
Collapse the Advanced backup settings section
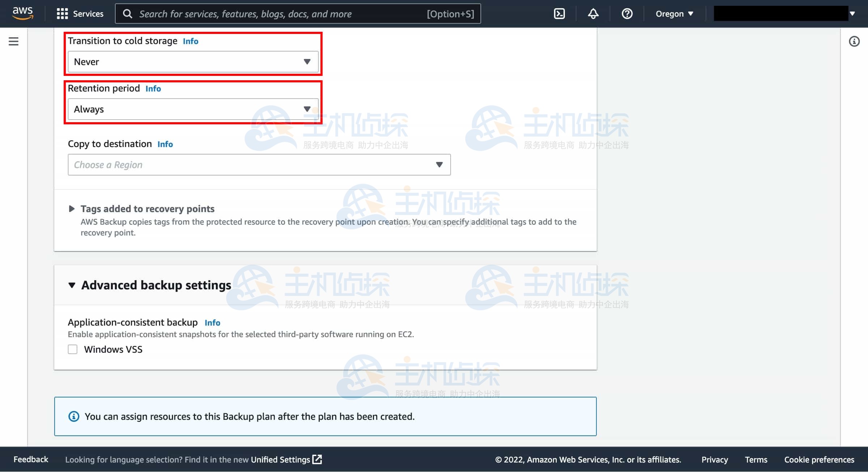point(72,285)
